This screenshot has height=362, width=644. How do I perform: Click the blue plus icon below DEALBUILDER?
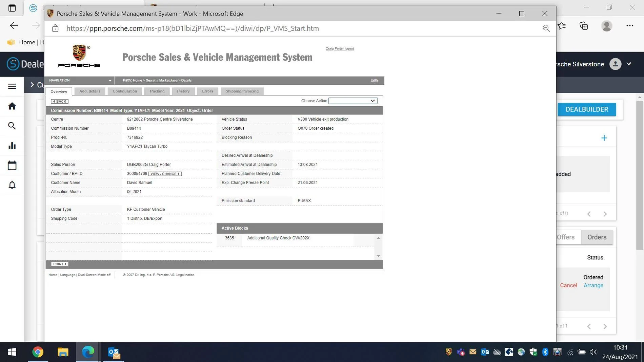[604, 138]
